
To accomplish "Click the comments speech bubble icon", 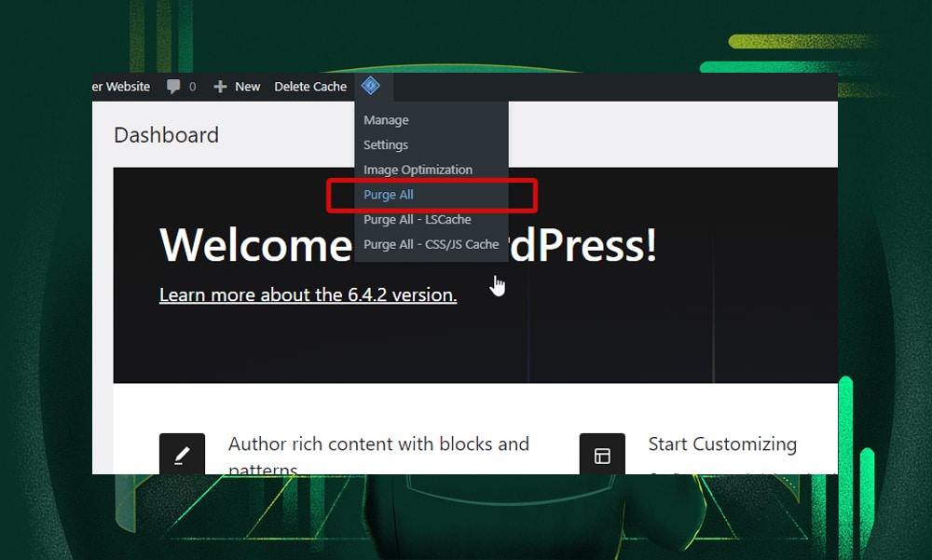I will click(173, 87).
